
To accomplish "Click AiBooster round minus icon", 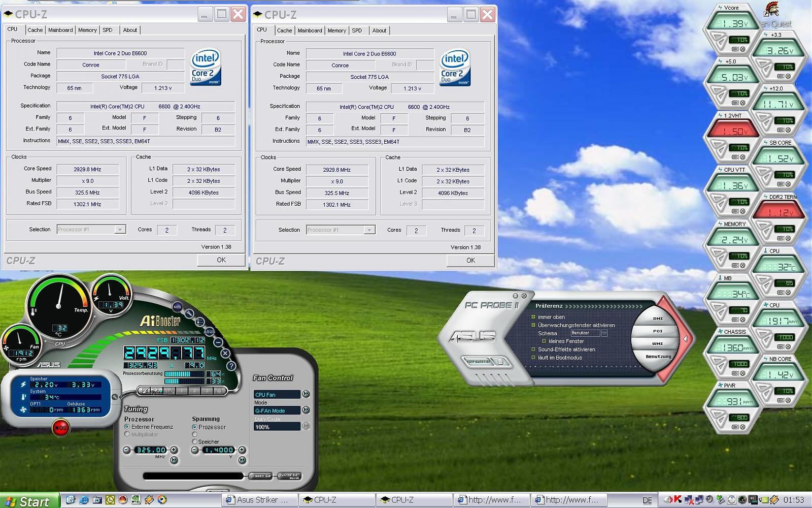I will click(x=218, y=342).
